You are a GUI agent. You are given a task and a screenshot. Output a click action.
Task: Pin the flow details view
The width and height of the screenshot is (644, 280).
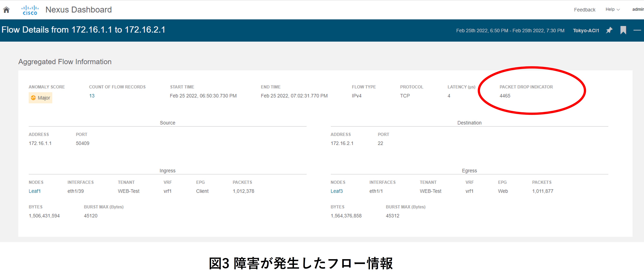[x=609, y=30]
